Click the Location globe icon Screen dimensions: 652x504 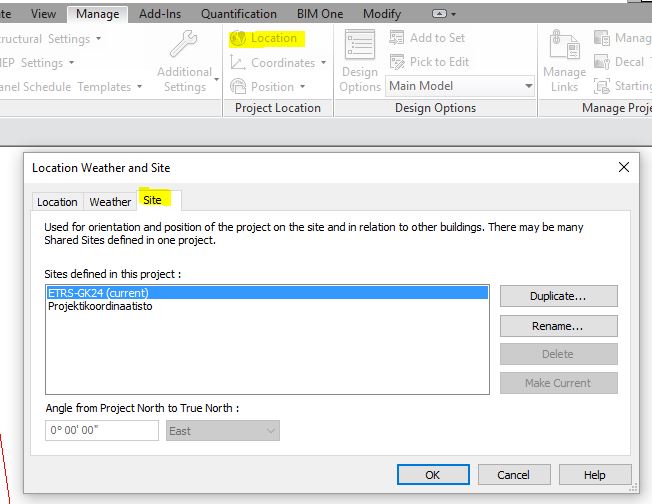click(238, 38)
